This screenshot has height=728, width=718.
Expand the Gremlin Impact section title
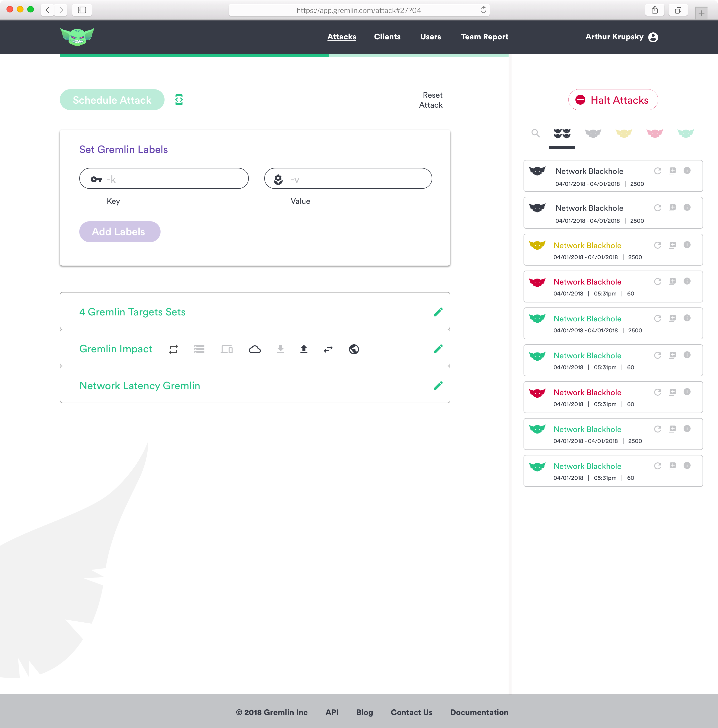(x=116, y=349)
